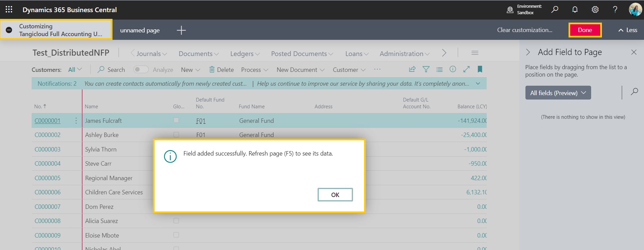Expand the New action dropdown
The width and height of the screenshot is (644, 250).
(x=191, y=70)
